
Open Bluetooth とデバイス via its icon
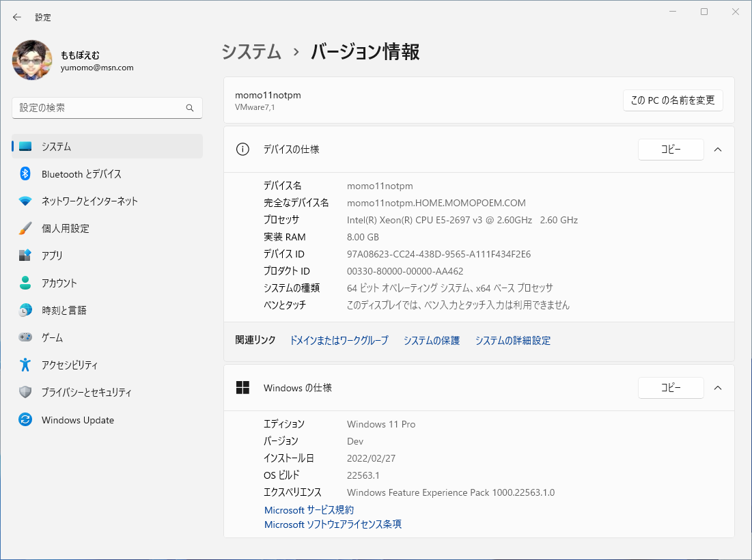coord(25,173)
